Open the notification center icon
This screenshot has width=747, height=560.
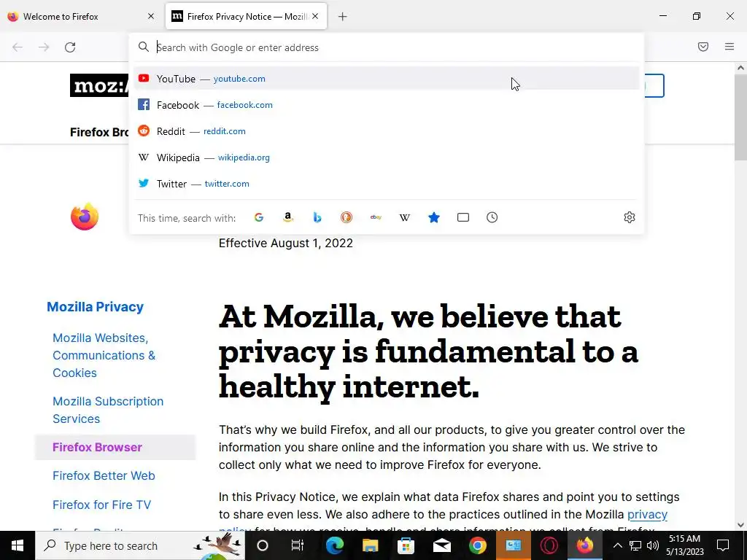723,545
